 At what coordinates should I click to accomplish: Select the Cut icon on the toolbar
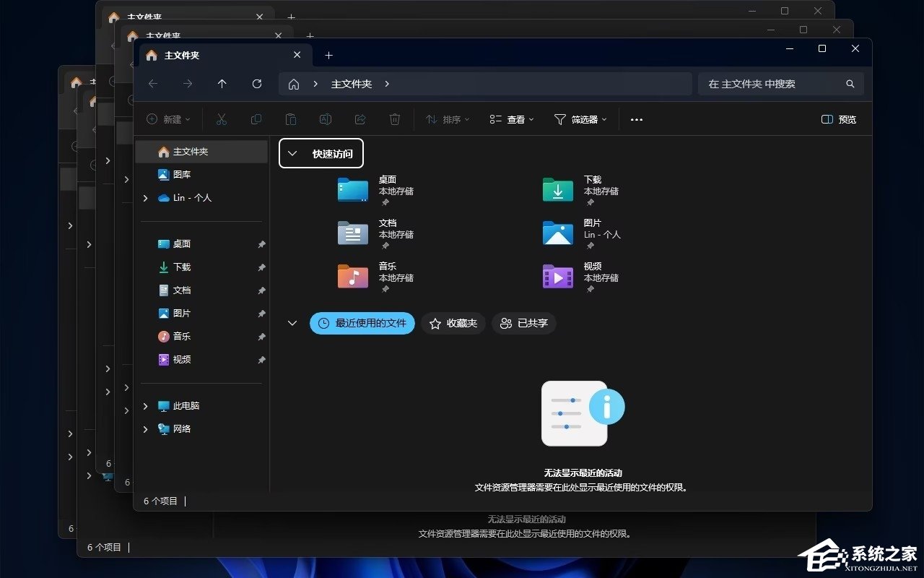click(222, 119)
